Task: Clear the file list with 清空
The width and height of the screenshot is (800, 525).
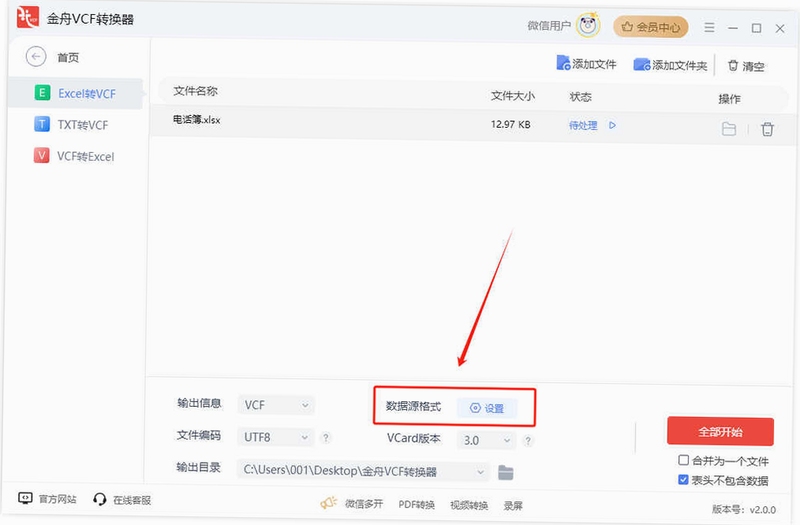Action: click(x=746, y=66)
